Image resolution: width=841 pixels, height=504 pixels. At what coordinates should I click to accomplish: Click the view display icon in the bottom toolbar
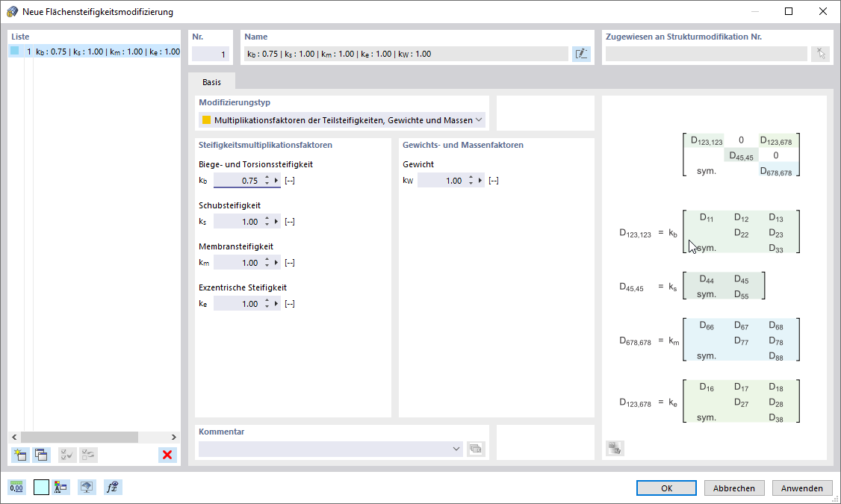click(x=87, y=487)
